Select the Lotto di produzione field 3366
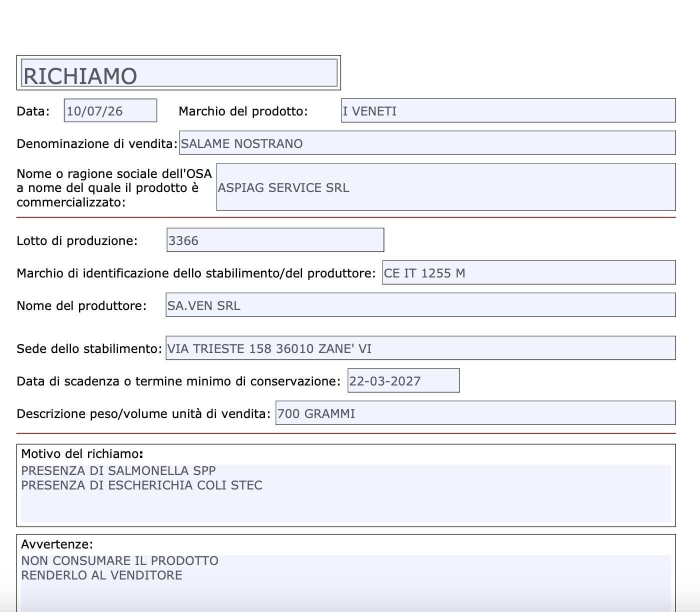This screenshot has width=700, height=612. [x=275, y=240]
